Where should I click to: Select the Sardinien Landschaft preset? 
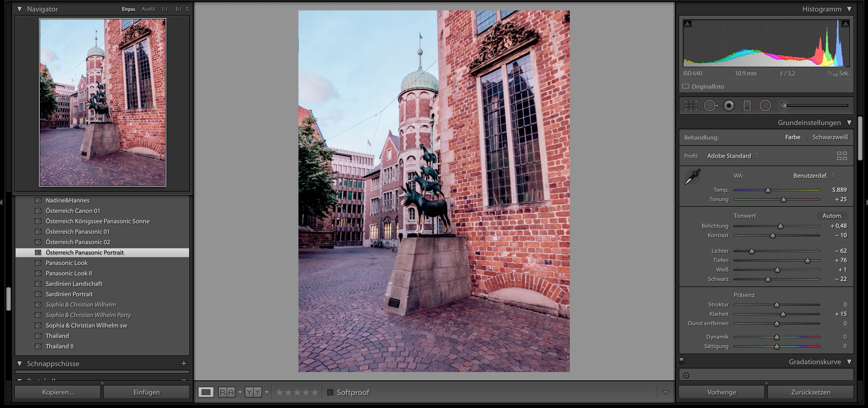pyautogui.click(x=74, y=283)
